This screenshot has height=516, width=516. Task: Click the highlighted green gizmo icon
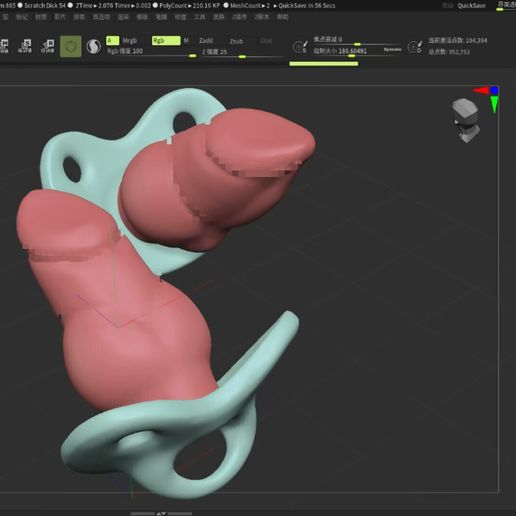tap(71, 46)
